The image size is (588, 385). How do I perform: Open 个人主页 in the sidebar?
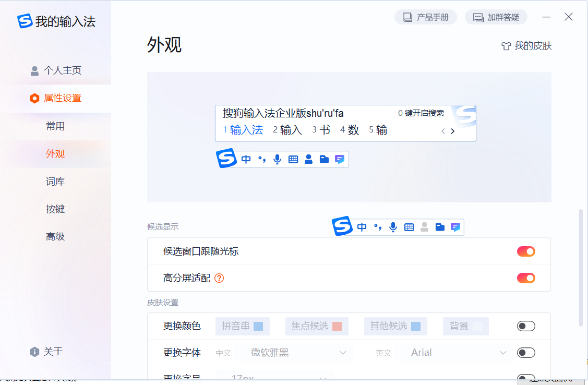pyautogui.click(x=55, y=70)
